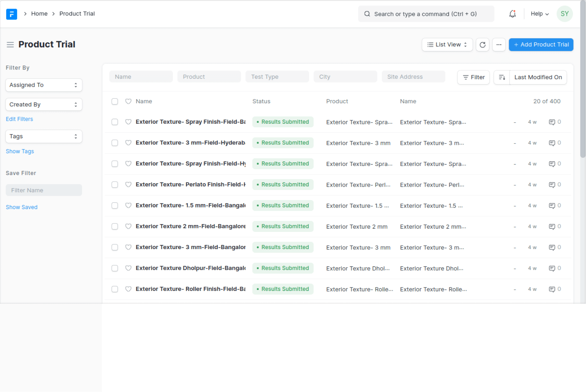Click the Edit Filters link
This screenshot has width=586, height=392.
[19, 119]
